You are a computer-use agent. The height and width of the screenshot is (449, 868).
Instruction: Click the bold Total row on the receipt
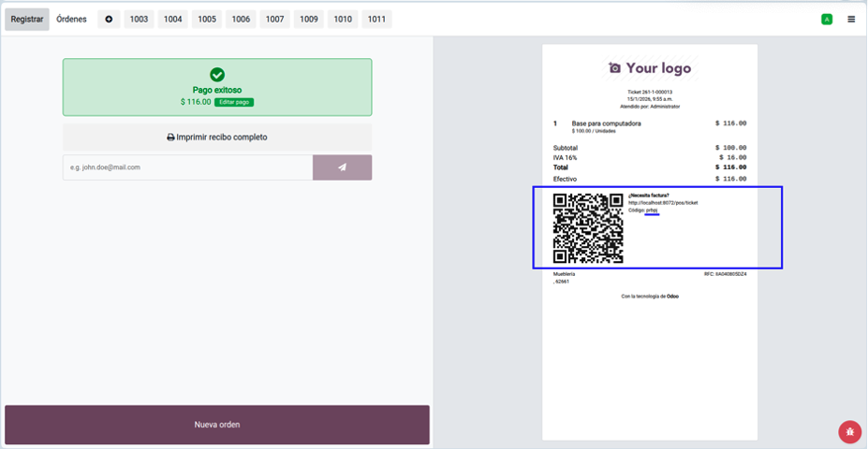pyautogui.click(x=650, y=167)
